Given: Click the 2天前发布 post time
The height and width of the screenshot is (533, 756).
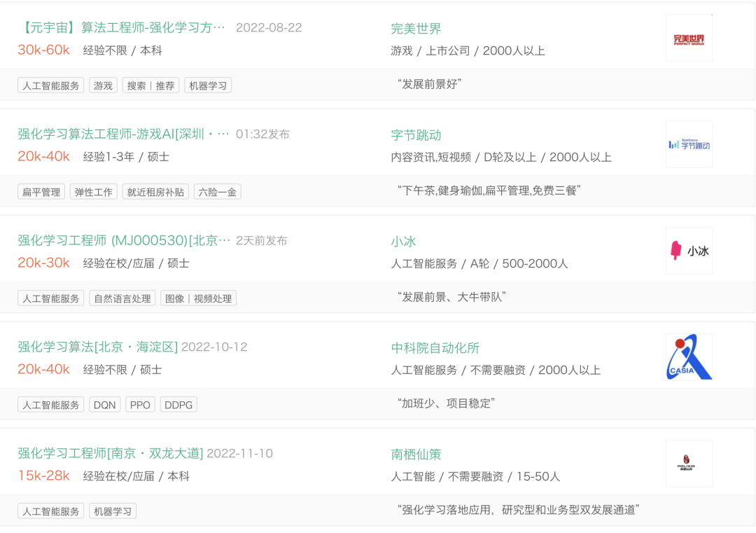Looking at the screenshot, I should (x=261, y=241).
